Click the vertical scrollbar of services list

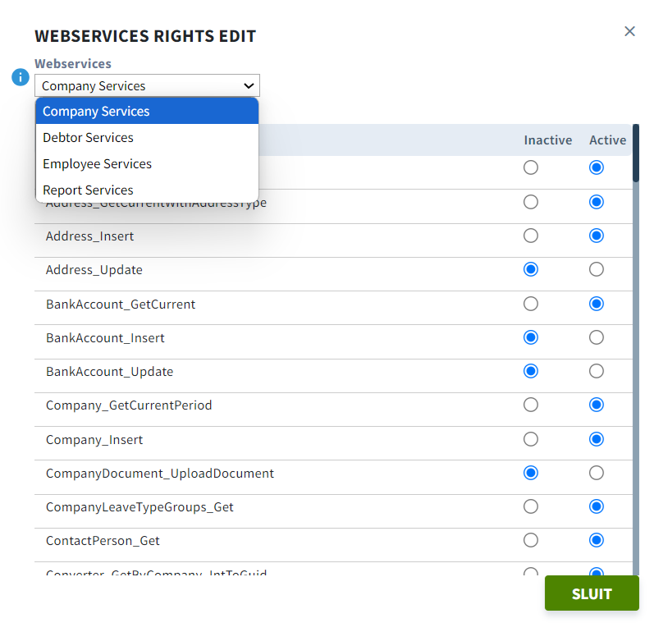(636, 350)
